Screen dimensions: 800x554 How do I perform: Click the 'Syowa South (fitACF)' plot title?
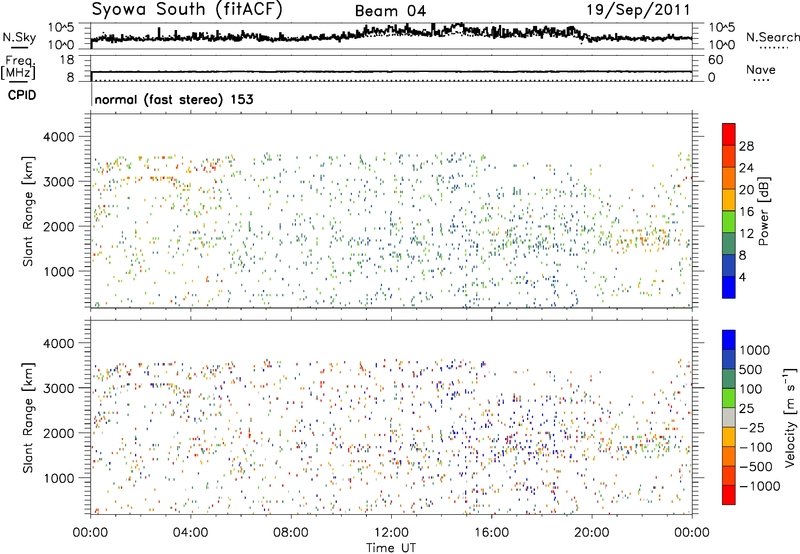[187, 10]
